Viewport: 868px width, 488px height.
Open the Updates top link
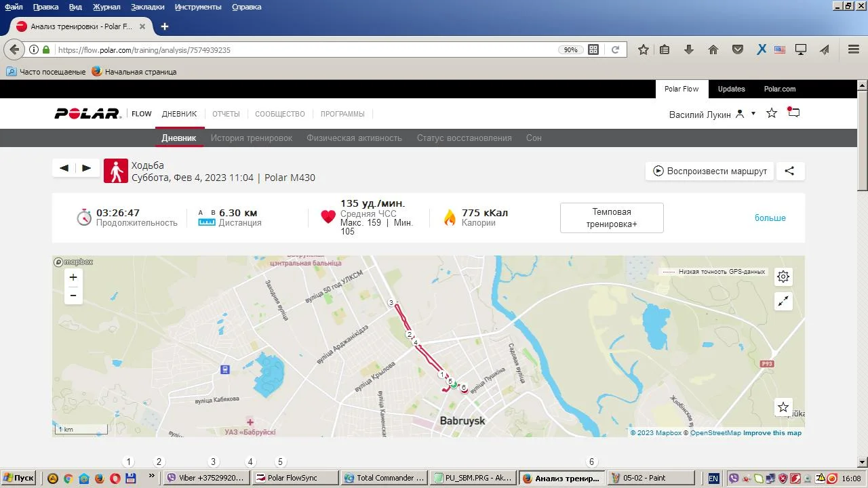[731, 89]
